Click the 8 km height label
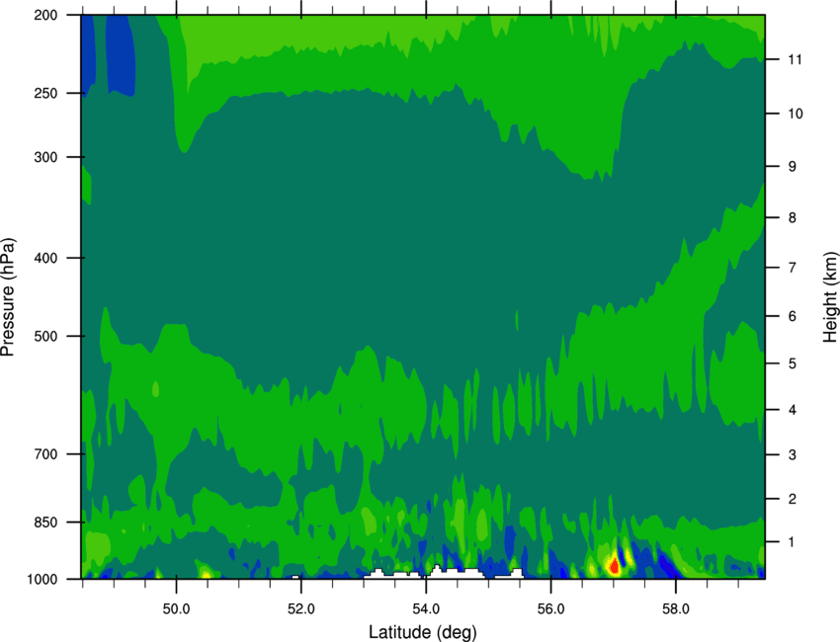 coord(792,217)
